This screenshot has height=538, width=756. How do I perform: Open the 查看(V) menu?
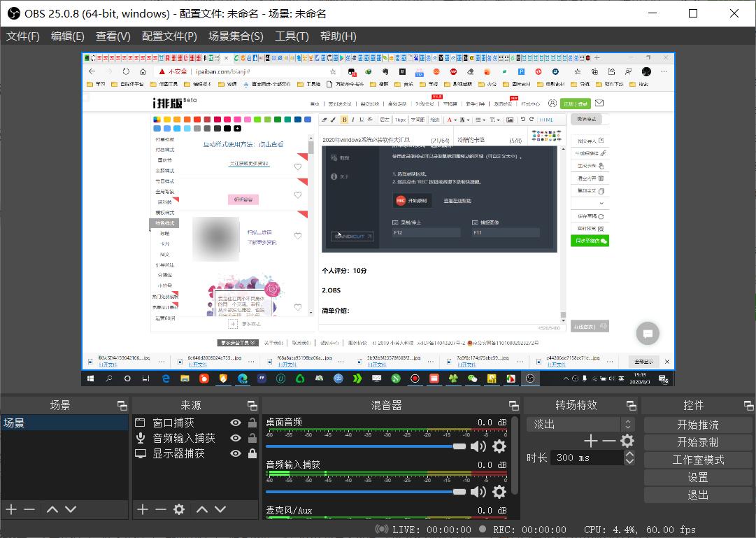[113, 36]
